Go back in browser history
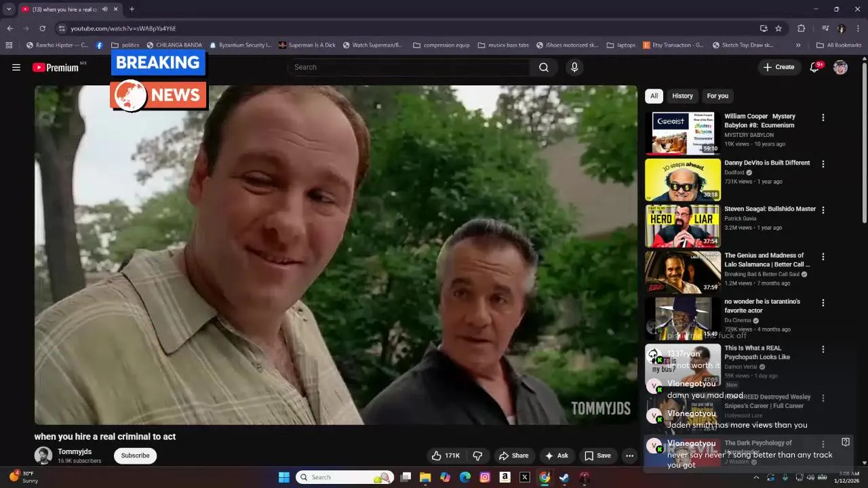868x488 pixels. [x=9, y=28]
